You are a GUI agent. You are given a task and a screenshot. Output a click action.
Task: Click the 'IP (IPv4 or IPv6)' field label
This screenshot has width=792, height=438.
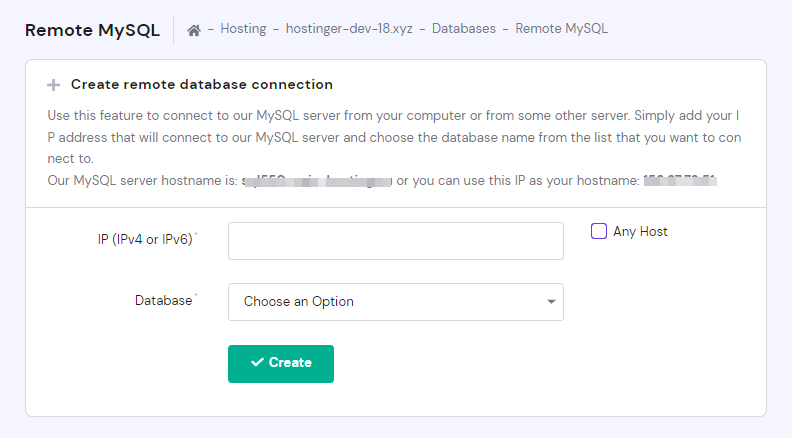pos(145,240)
